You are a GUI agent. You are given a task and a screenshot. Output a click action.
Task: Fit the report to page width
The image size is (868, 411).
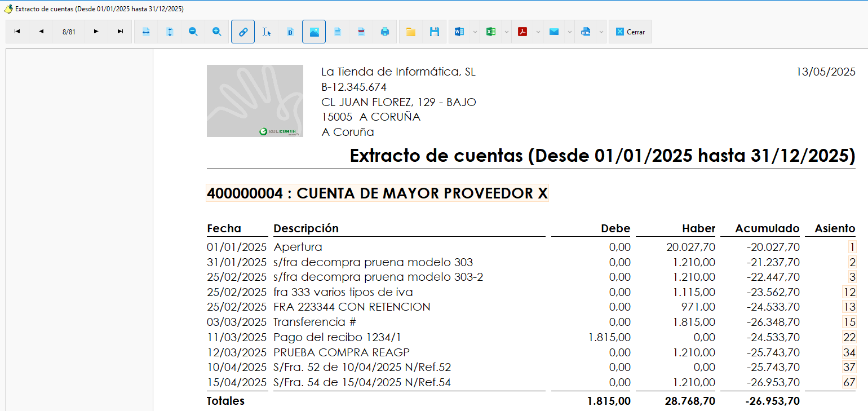pyautogui.click(x=146, y=32)
